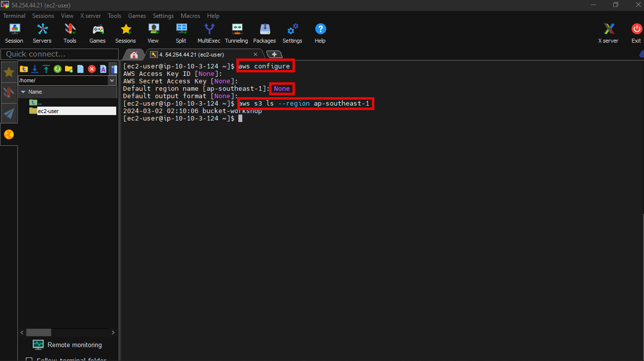
Task: Refresh the SFTP folder listing
Action: point(58,69)
